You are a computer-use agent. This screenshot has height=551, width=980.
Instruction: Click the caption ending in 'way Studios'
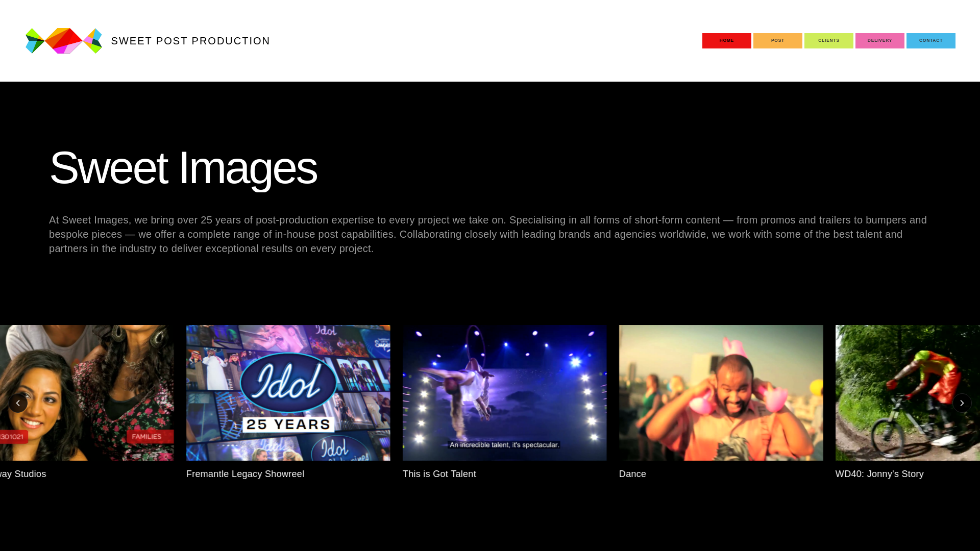point(23,474)
